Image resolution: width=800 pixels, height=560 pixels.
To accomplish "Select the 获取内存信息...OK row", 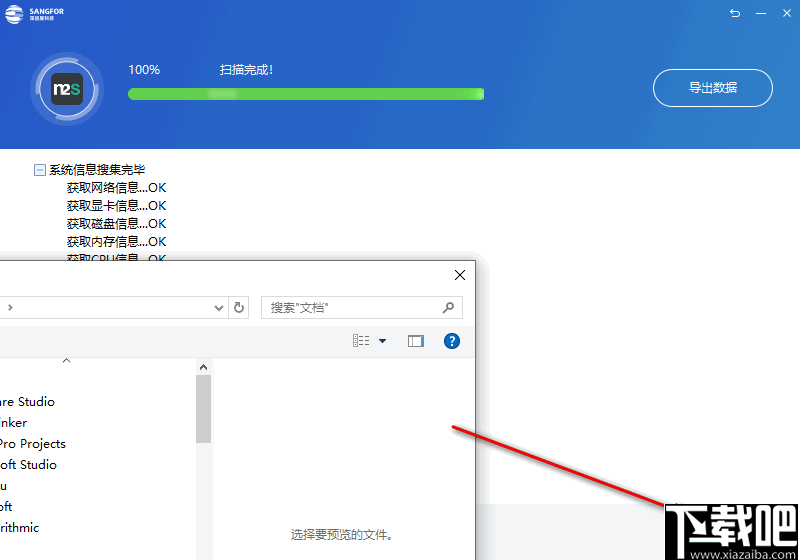I will tap(116, 241).
